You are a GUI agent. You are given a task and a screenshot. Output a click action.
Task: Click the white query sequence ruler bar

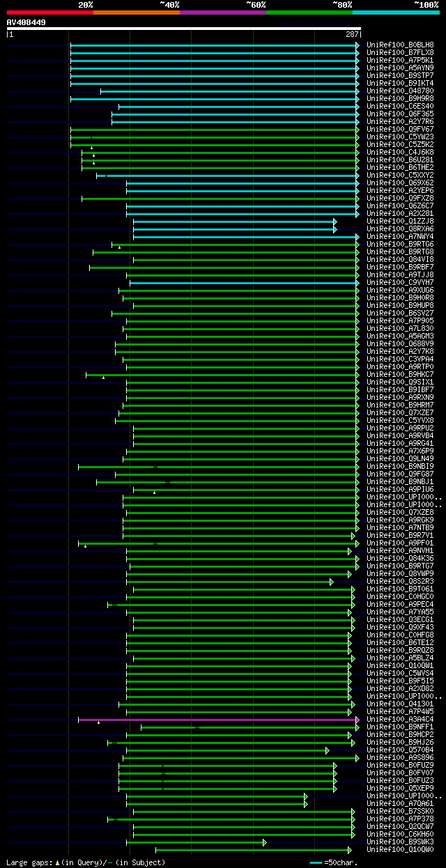184,29
